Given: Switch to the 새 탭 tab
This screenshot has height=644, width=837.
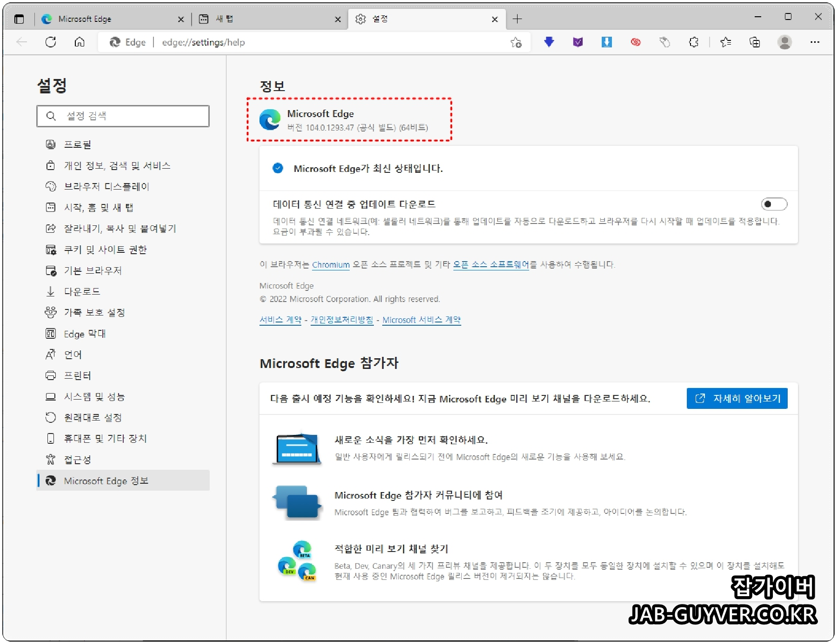Looking at the screenshot, I should pos(270,19).
